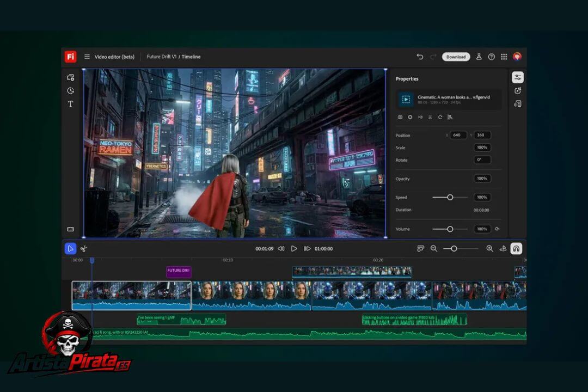Viewport: 588px width, 392px height.
Task: Select the blonde woman face video clip
Action: (x=251, y=296)
